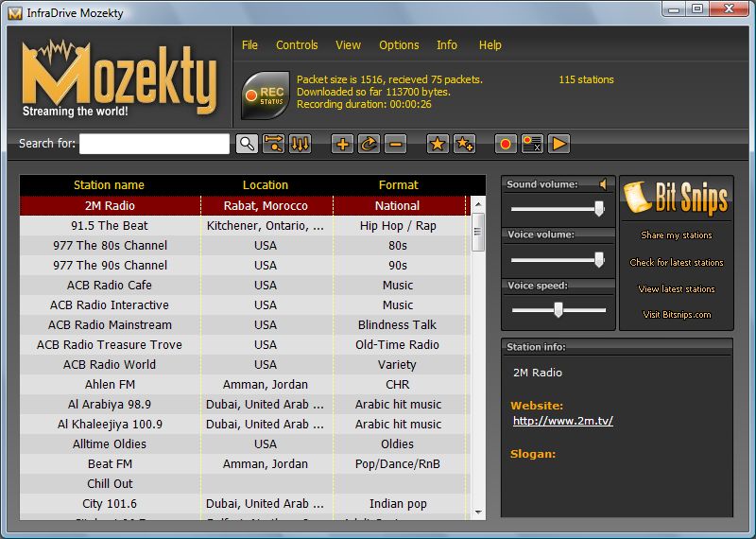This screenshot has height=539, width=756.
Task: Click the Mozekty logo
Action: (x=119, y=78)
